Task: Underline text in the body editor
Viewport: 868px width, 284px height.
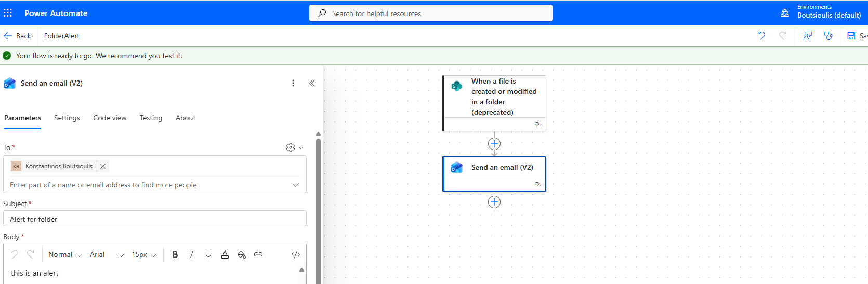Action: (x=208, y=254)
